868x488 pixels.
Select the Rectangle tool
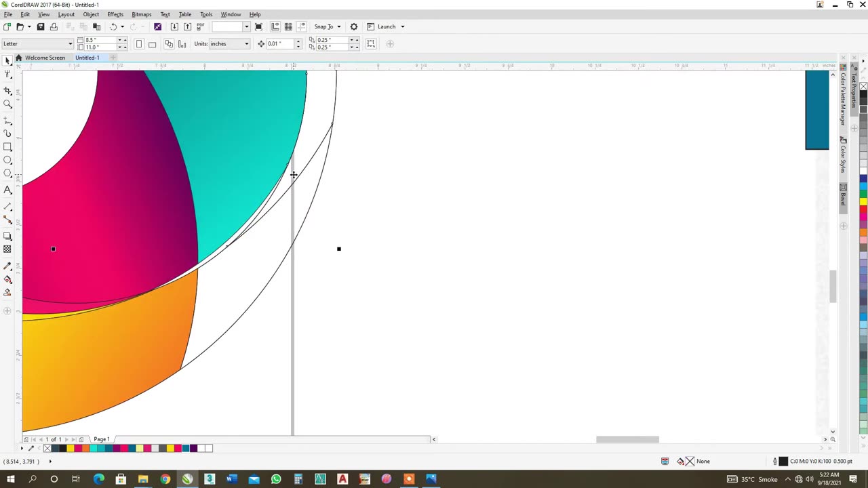(7, 147)
